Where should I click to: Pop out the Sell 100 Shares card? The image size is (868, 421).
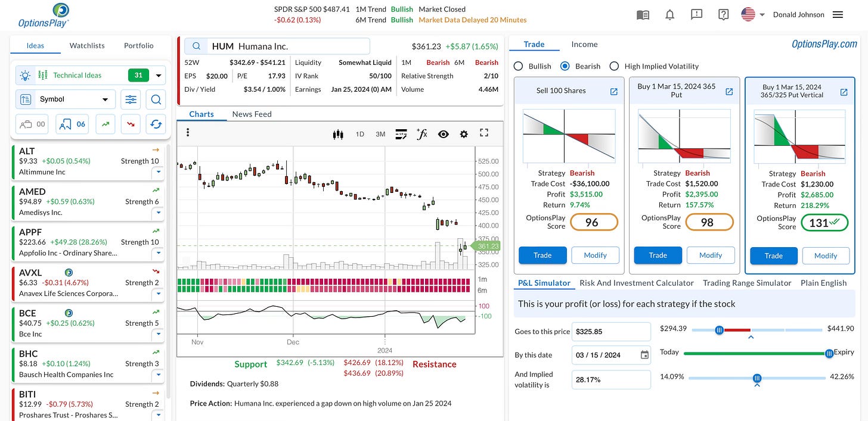coord(613,92)
